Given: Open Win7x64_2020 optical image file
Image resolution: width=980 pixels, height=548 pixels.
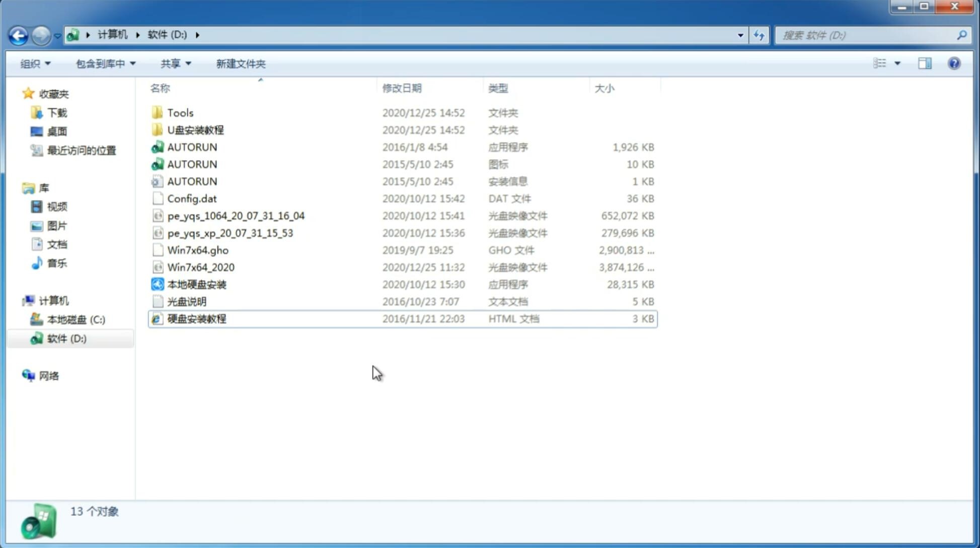Looking at the screenshot, I should point(200,266).
